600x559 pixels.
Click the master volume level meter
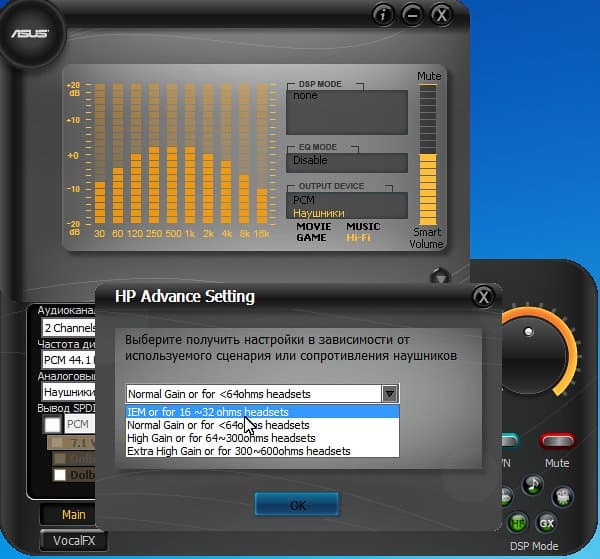click(428, 155)
